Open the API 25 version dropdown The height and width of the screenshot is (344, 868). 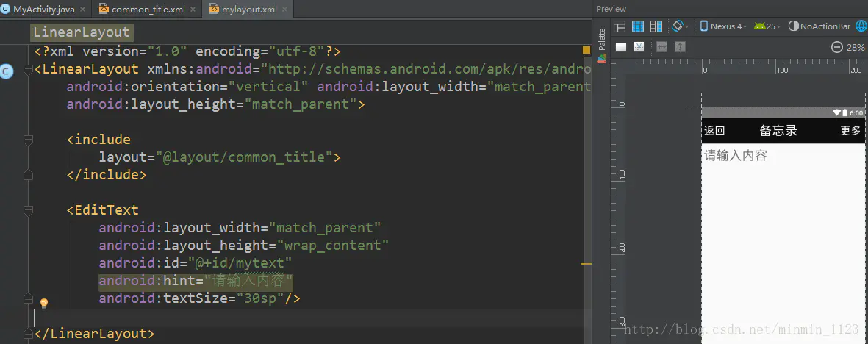pos(767,26)
